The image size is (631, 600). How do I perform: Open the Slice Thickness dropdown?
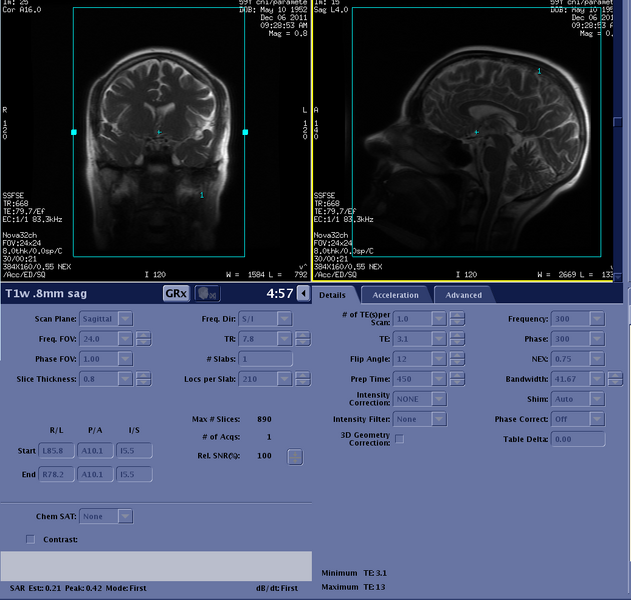(x=125, y=379)
